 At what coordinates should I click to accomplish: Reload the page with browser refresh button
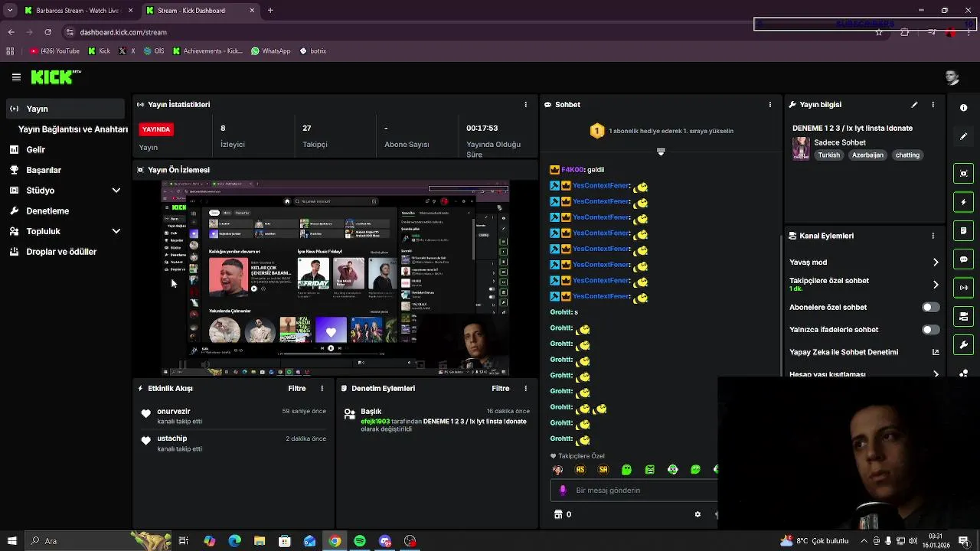(47, 32)
